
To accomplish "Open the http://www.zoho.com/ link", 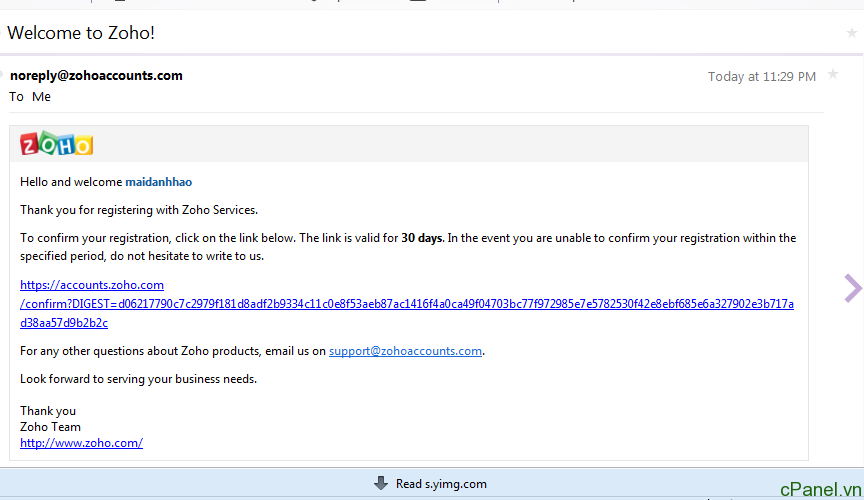I will (82, 443).
